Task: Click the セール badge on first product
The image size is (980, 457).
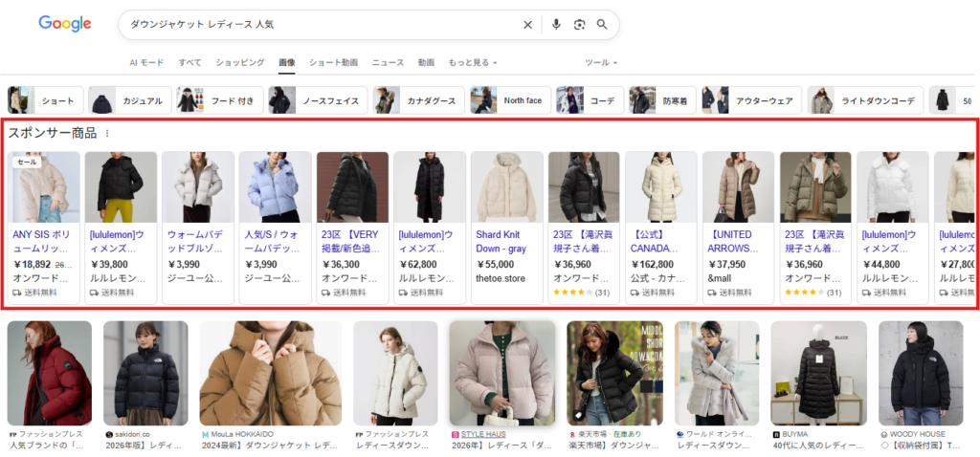Action: (x=26, y=163)
